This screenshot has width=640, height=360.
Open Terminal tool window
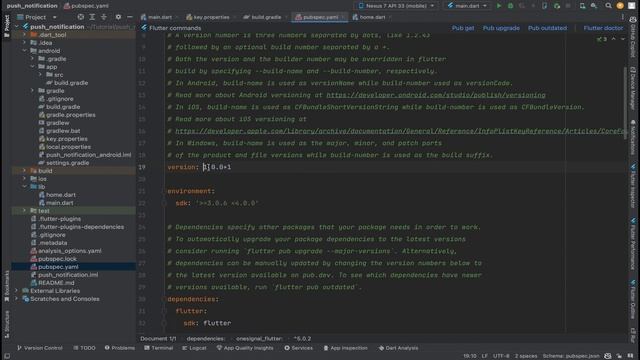pyautogui.click(x=158, y=348)
